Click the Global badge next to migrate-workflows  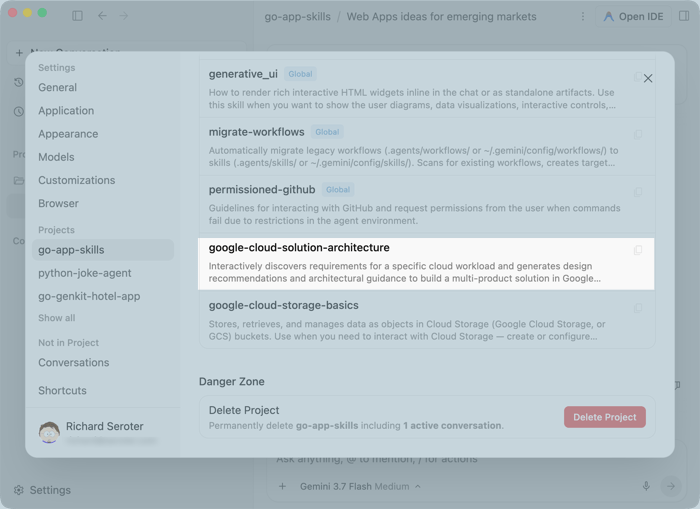pos(327,132)
